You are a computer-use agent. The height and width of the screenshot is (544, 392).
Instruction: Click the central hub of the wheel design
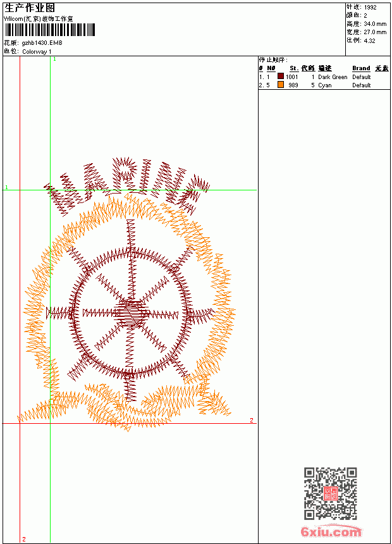(x=131, y=313)
